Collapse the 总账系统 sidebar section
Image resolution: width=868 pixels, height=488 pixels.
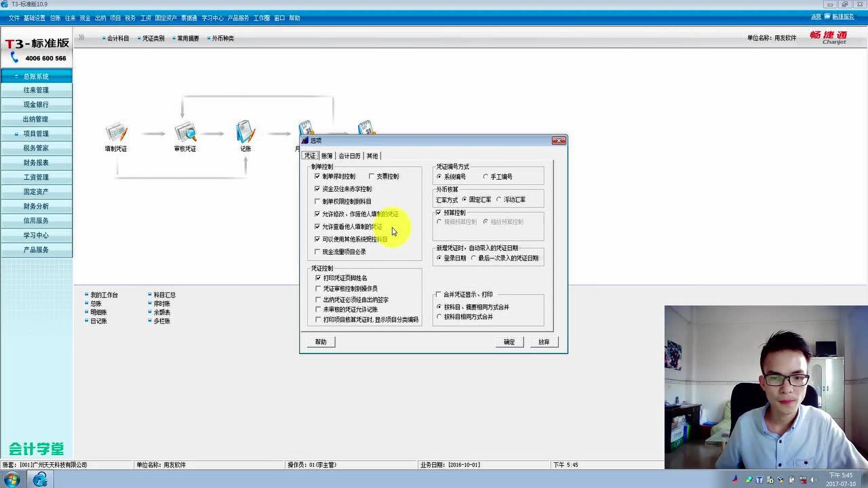pyautogui.click(x=36, y=76)
